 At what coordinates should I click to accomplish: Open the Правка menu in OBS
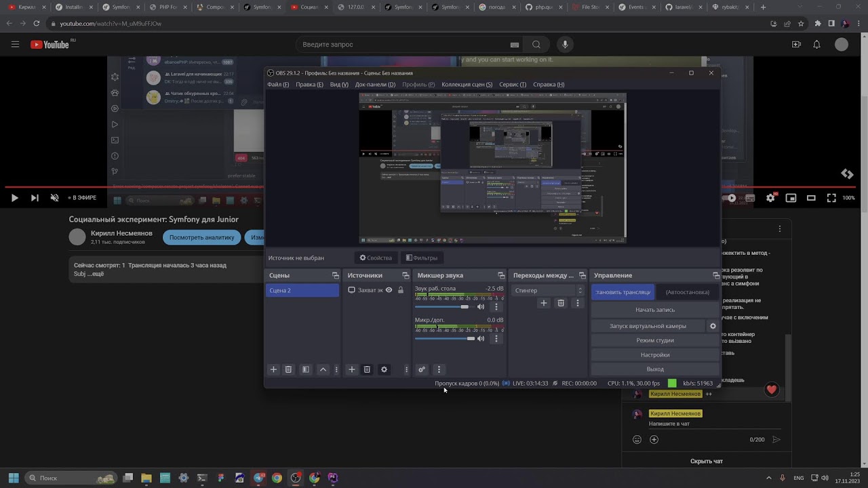pos(309,85)
